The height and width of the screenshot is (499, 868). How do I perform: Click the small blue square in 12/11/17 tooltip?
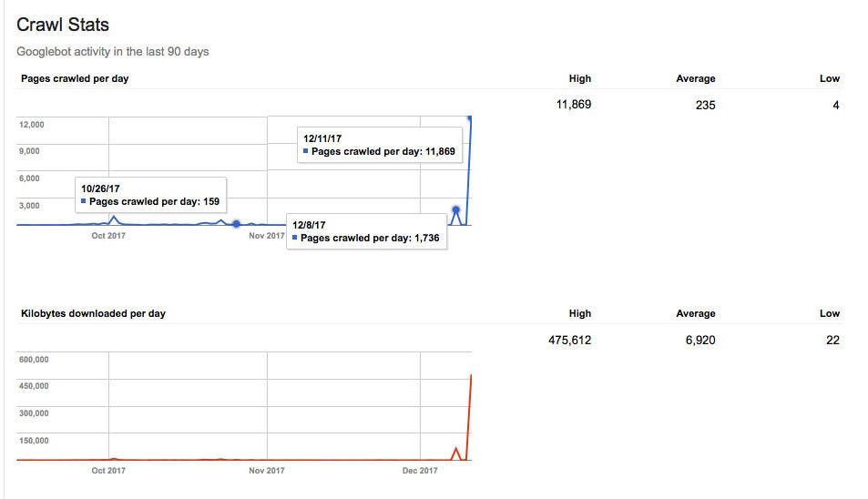306,152
